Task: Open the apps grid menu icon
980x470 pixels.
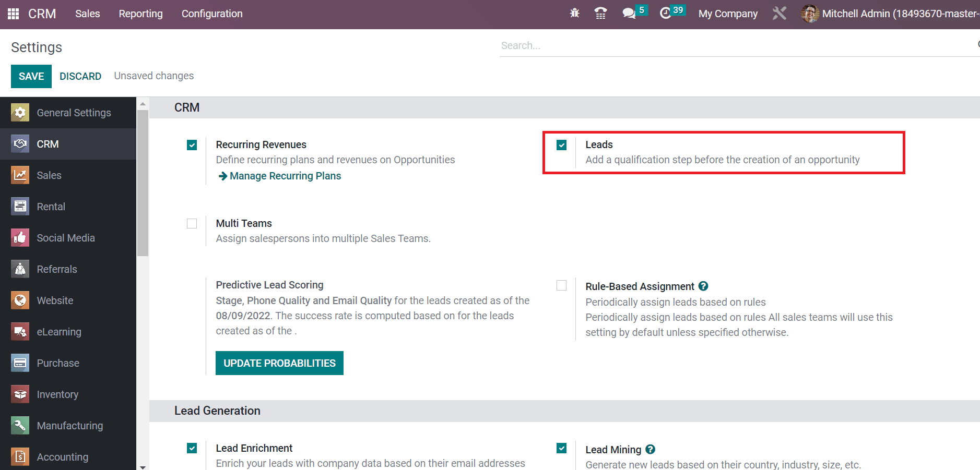Action: click(13, 14)
